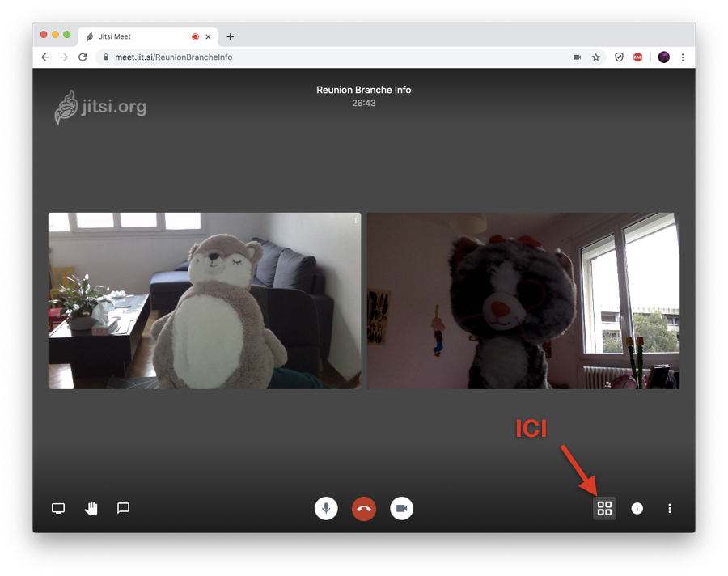Open more actions three-dot menu in toolbar
This screenshot has height=576, width=728.
pos(670,508)
